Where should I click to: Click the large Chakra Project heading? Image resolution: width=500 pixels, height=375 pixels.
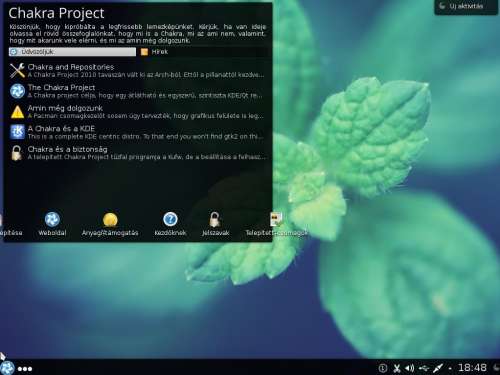coord(56,13)
